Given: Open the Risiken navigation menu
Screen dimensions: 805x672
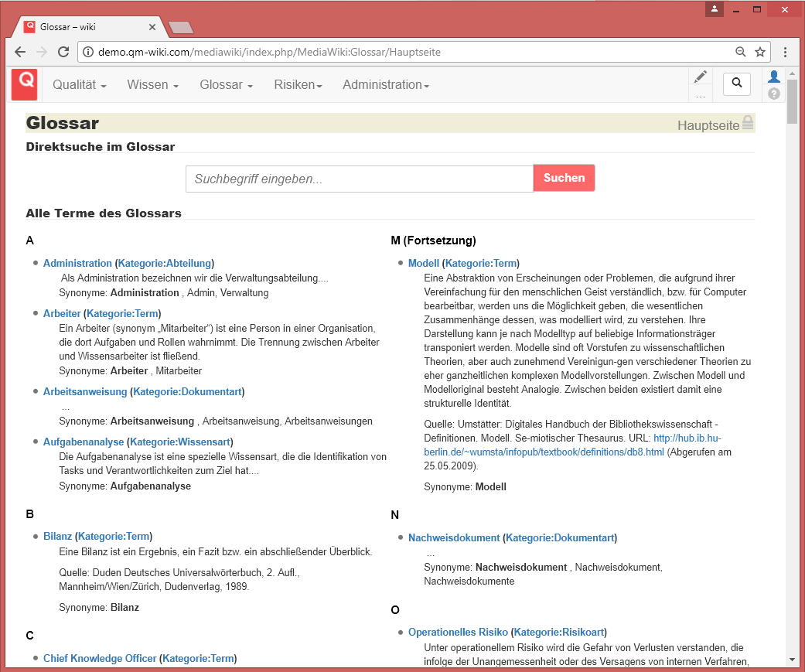Looking at the screenshot, I should [298, 85].
